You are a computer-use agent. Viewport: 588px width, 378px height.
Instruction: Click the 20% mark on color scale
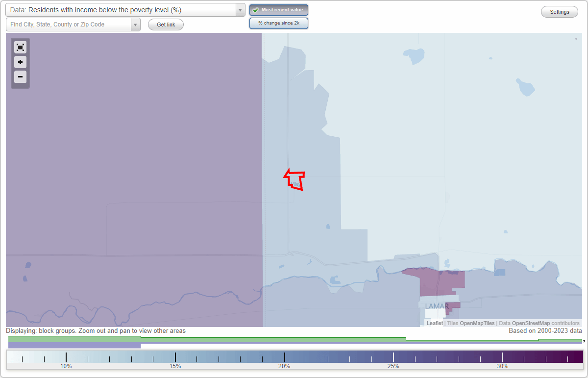pyautogui.click(x=284, y=366)
